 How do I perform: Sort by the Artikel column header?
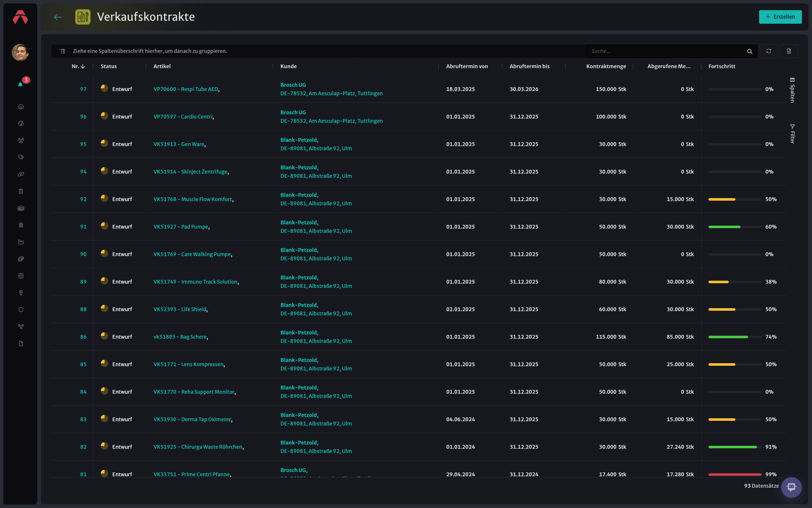162,66
